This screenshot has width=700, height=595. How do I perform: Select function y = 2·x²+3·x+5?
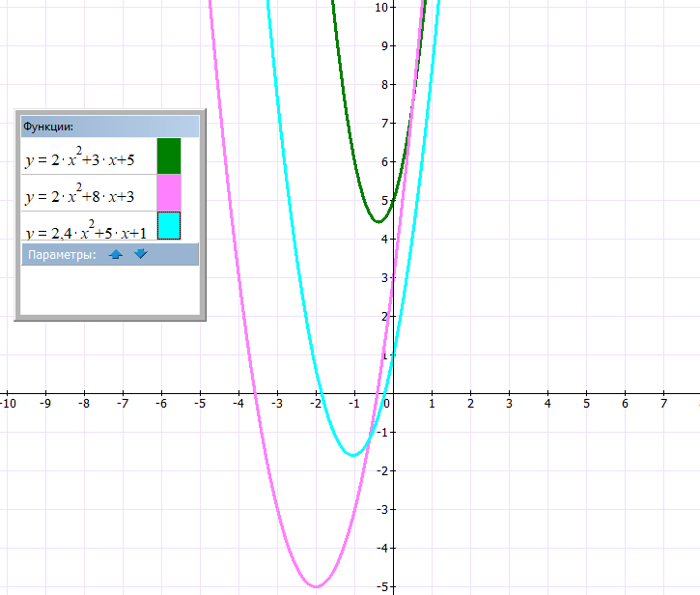(x=87, y=158)
